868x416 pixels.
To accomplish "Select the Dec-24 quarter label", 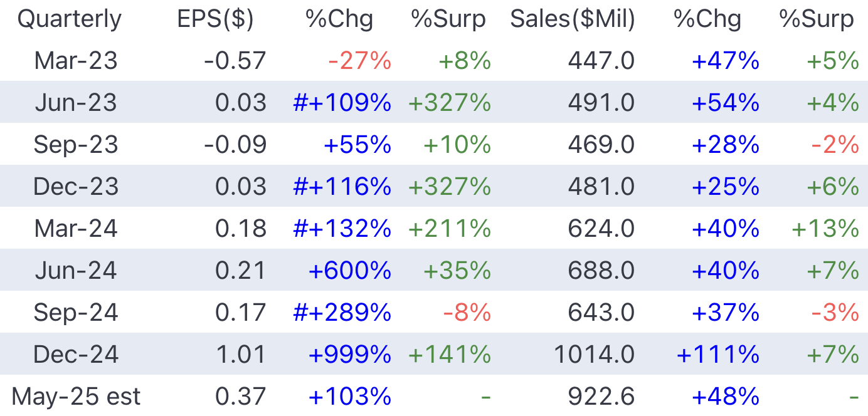I will coord(76,355).
